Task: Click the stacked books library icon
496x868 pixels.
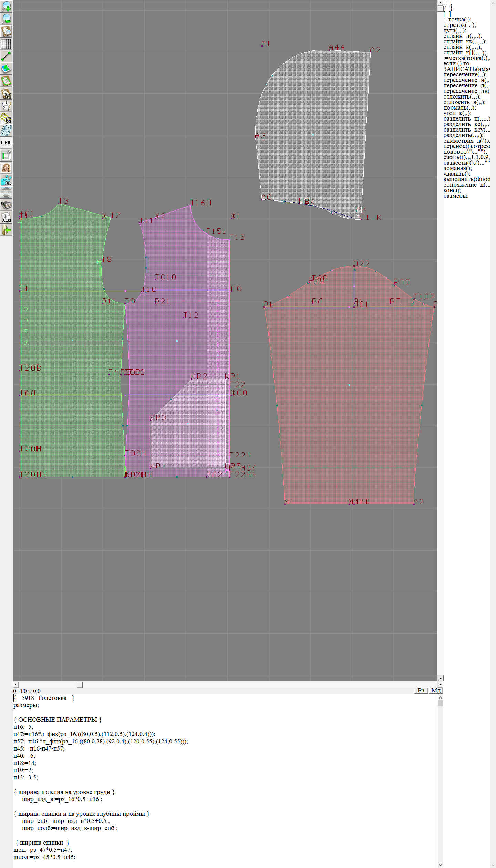Action: [x=6, y=205]
